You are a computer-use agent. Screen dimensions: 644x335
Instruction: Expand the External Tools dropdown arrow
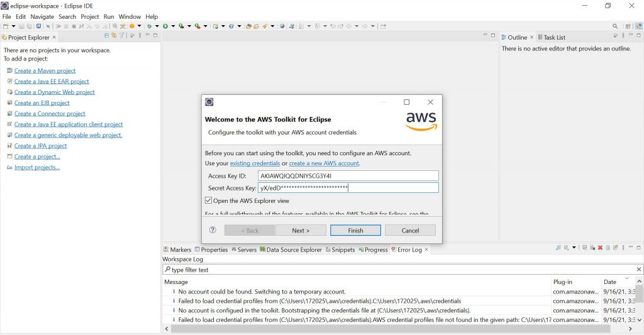[206, 26]
